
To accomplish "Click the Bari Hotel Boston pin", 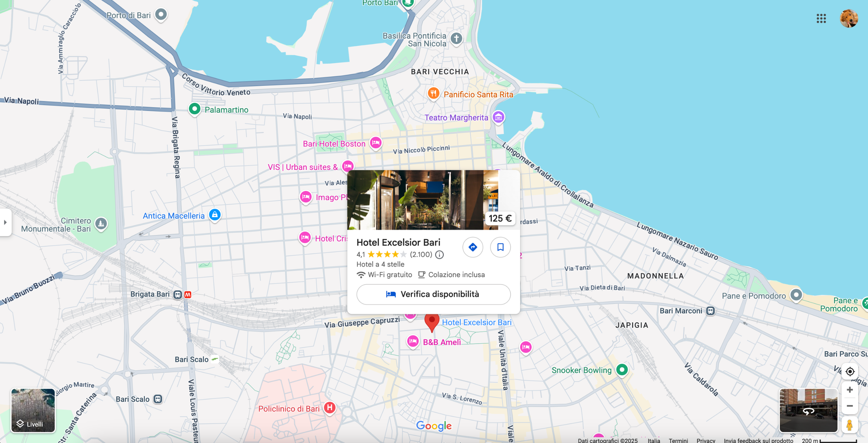I will [376, 142].
